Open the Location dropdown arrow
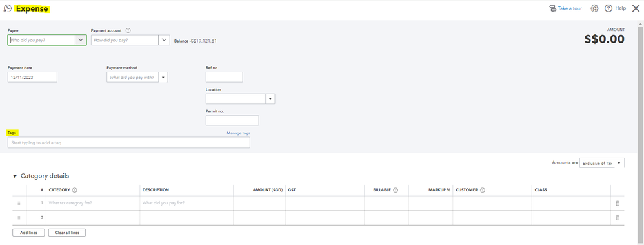644x245 pixels. pos(270,99)
